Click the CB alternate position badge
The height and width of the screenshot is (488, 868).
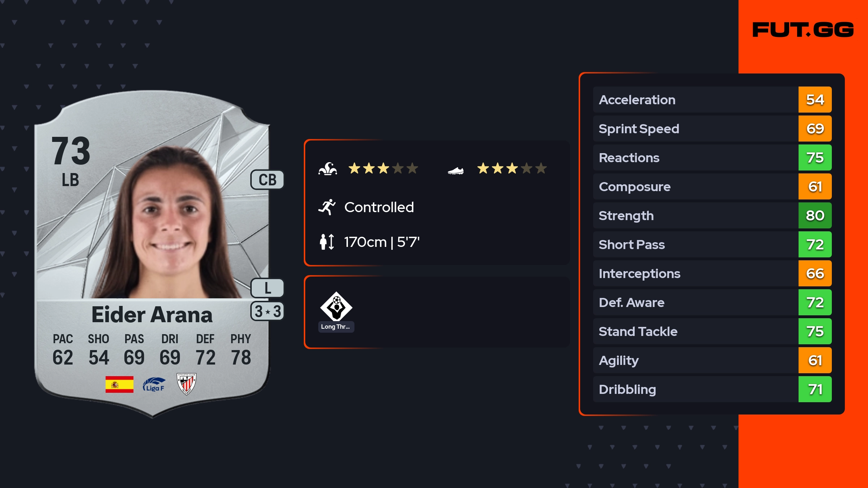pos(267,180)
